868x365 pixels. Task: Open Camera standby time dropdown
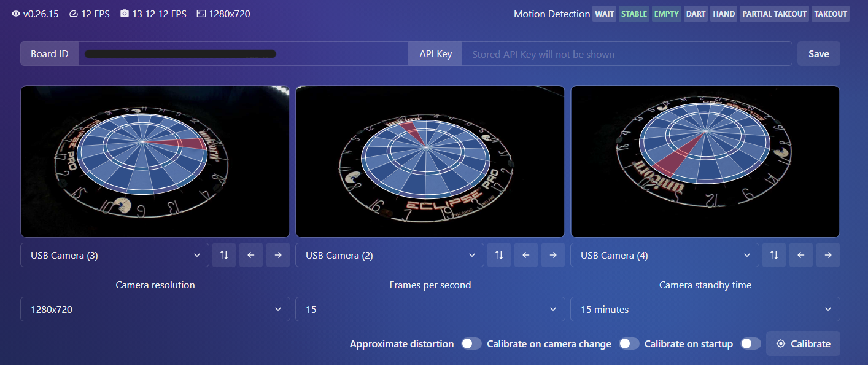[705, 309]
